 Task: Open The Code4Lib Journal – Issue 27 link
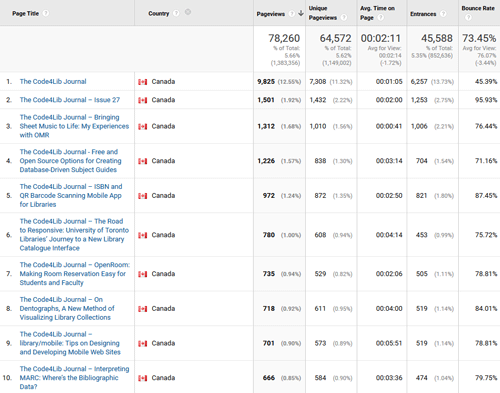coord(70,100)
